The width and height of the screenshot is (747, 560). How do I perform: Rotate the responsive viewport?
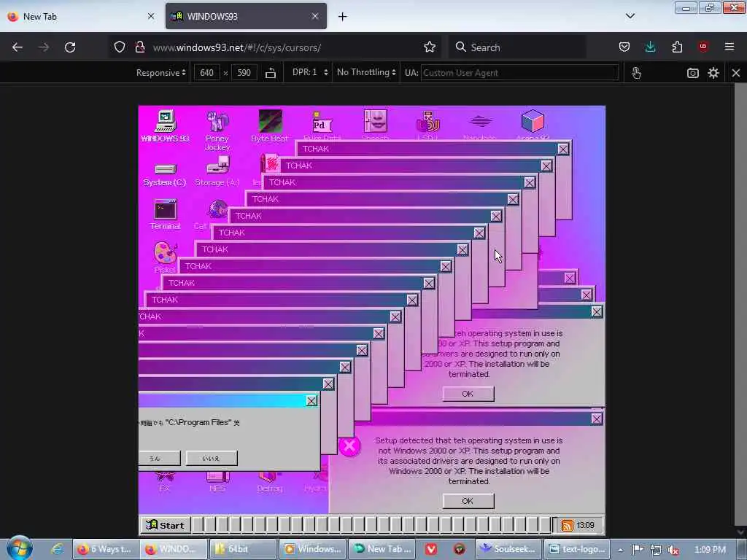click(x=271, y=73)
